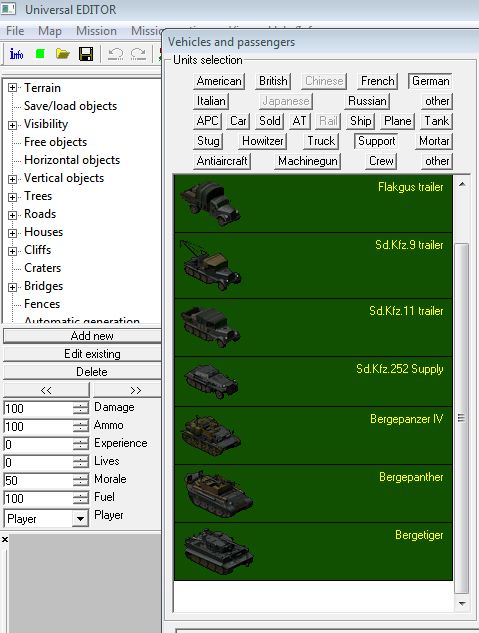479x633 pixels.
Task: Toggle the Car unit type filter
Action: [238, 121]
